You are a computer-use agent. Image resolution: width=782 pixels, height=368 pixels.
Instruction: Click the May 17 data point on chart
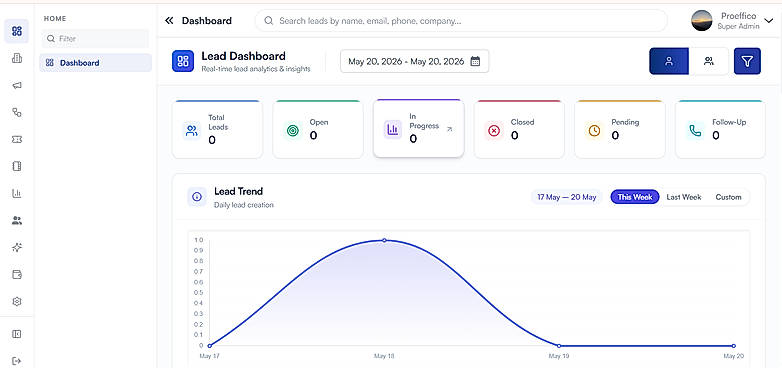pos(209,346)
